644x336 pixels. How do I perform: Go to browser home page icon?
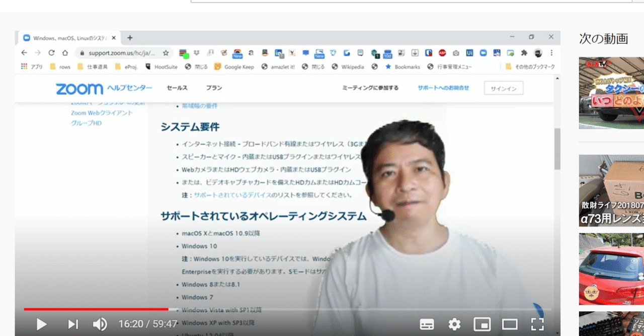pyautogui.click(x=65, y=53)
